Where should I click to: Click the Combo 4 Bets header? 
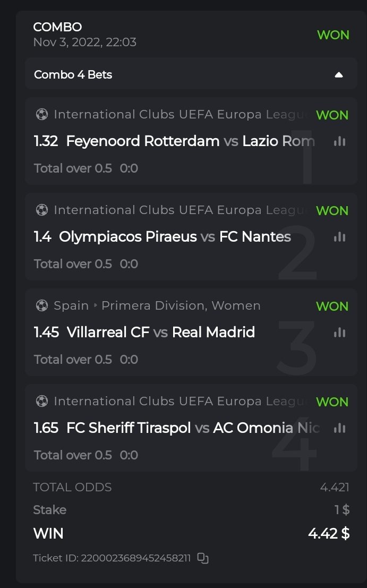pyautogui.click(x=73, y=75)
